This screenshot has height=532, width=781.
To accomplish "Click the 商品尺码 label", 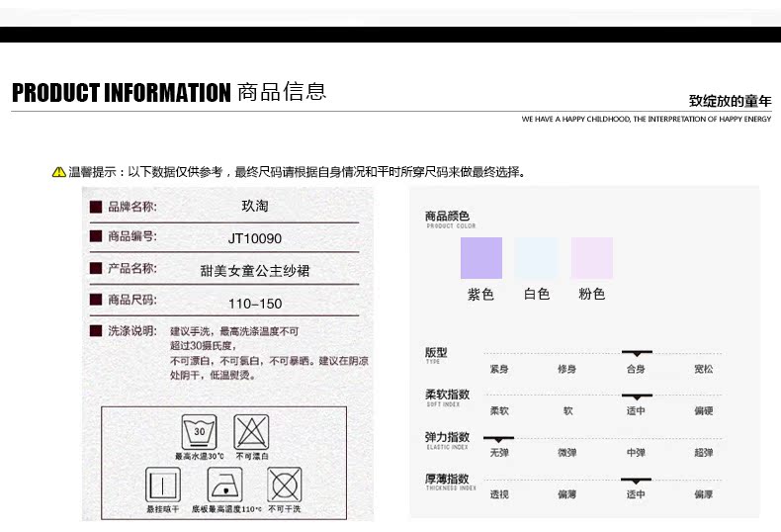I will pyautogui.click(x=132, y=300).
